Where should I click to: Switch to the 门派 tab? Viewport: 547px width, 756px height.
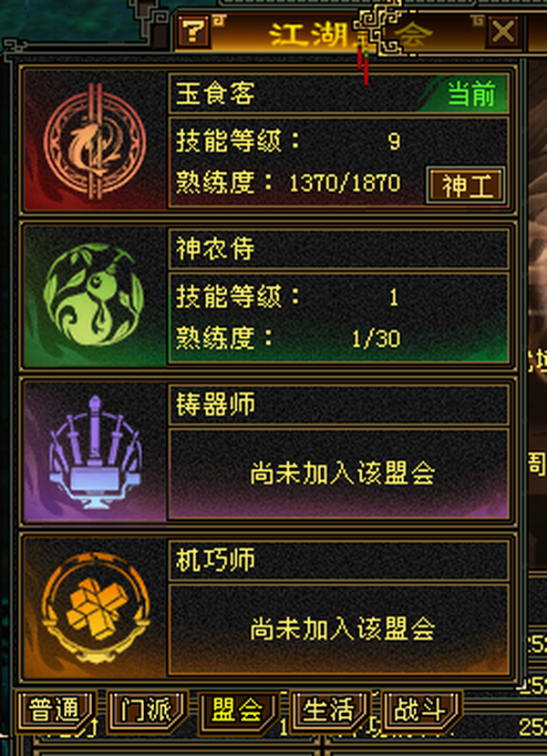click(146, 710)
